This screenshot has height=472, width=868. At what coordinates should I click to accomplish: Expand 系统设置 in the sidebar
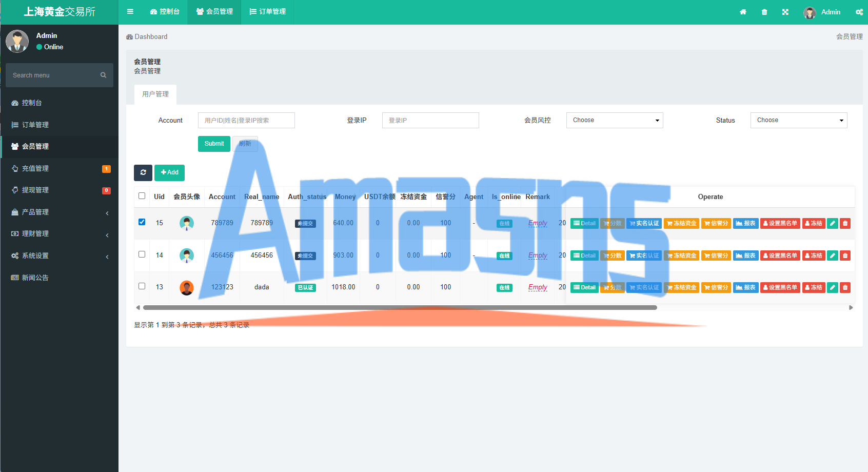click(60, 255)
